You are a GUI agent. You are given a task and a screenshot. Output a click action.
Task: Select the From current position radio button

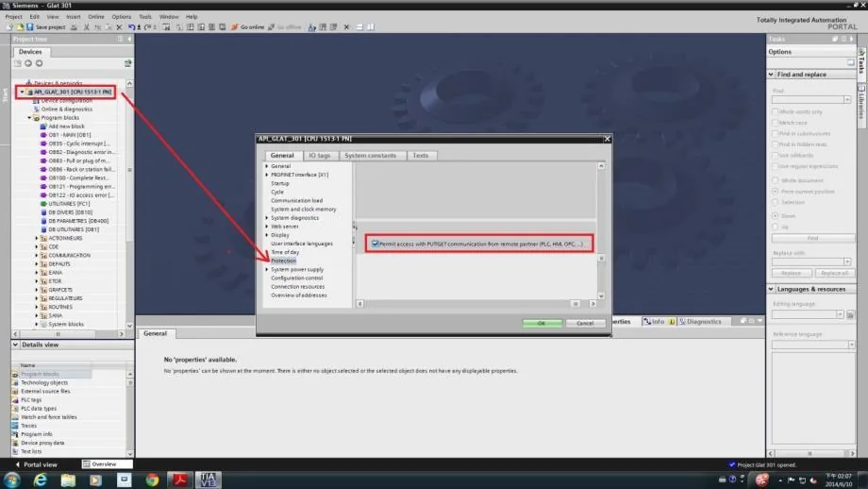tap(775, 191)
